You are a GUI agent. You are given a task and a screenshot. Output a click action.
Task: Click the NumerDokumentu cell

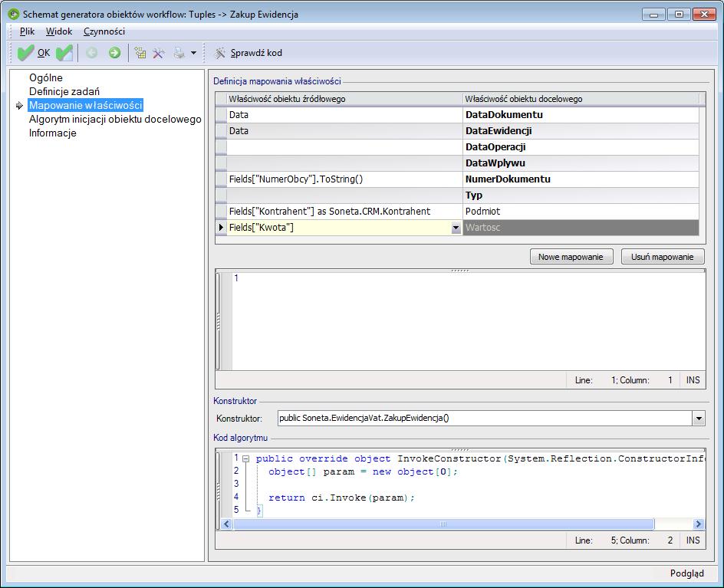coord(581,179)
